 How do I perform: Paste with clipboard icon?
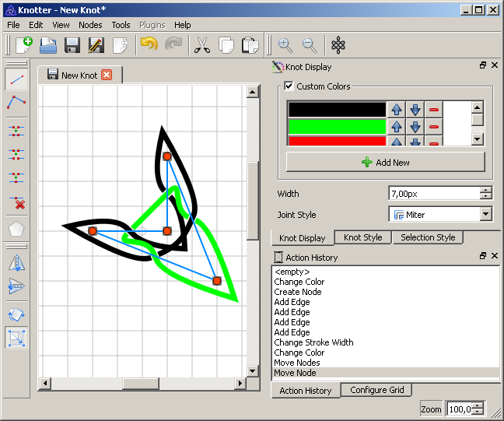[250, 45]
